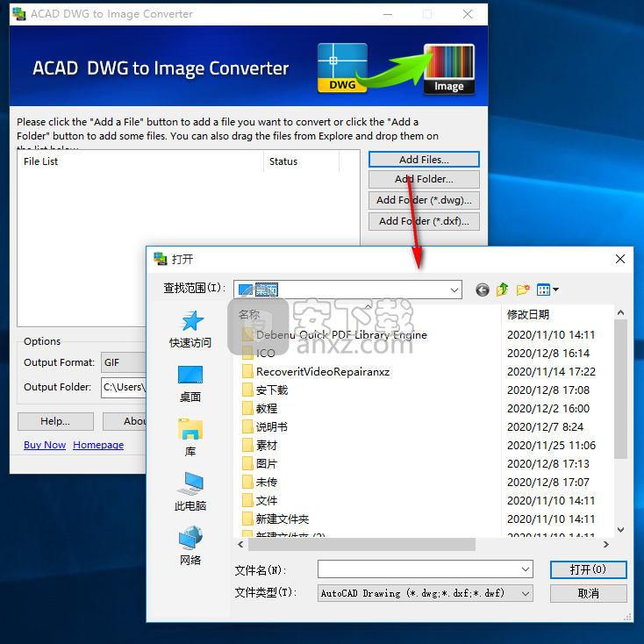Screen dimensions: 644x644
Task: Click the 取消 cancel button
Action: 588,593
